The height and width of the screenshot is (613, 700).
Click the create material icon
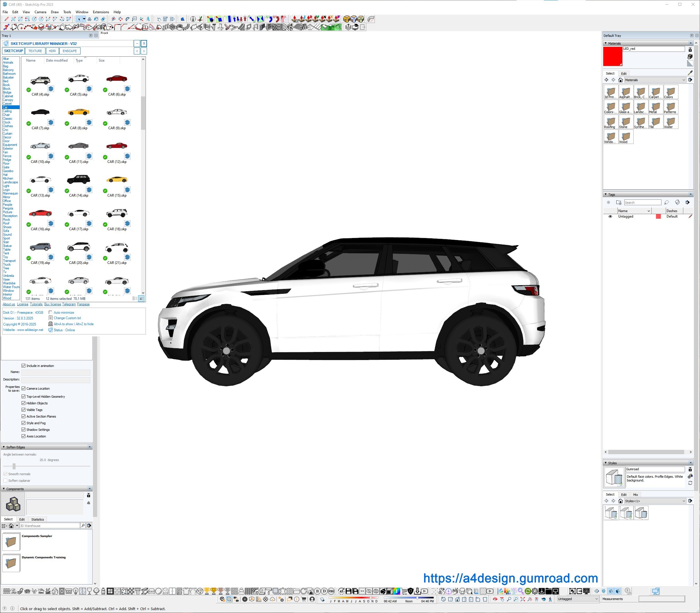690,57
